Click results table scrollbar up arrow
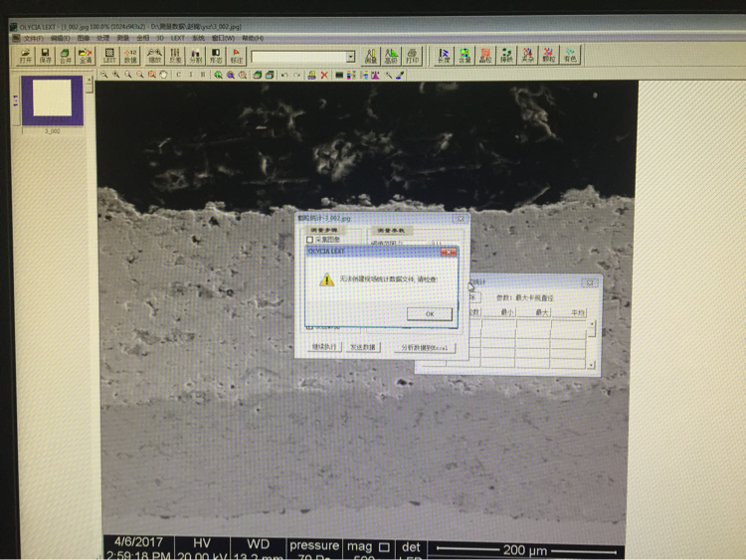The height and width of the screenshot is (560, 746). 592,324
